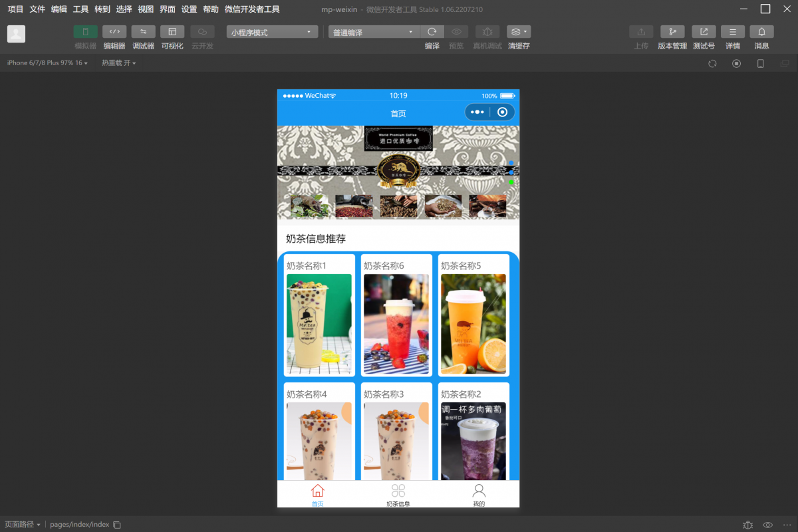This screenshot has height=532, width=798.
Task: Open the mini program capsule more-options button
Action: tap(477, 112)
